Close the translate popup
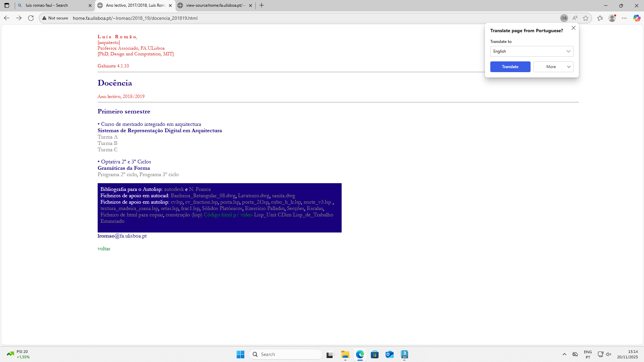Image resolution: width=644 pixels, height=362 pixels. (x=574, y=28)
